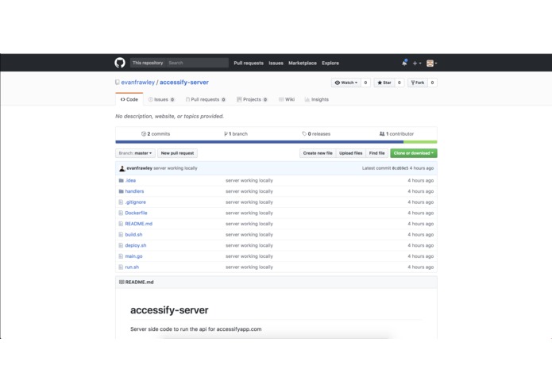Click the Create new file button

[318, 153]
